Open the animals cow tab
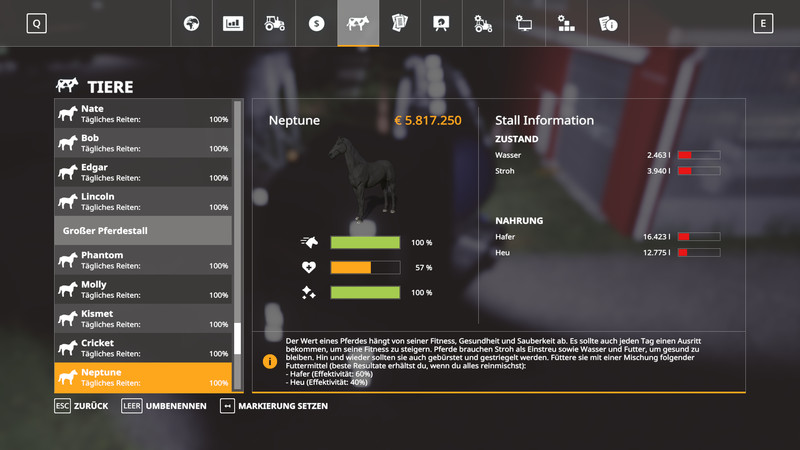This screenshot has height=450, width=800. click(358, 23)
